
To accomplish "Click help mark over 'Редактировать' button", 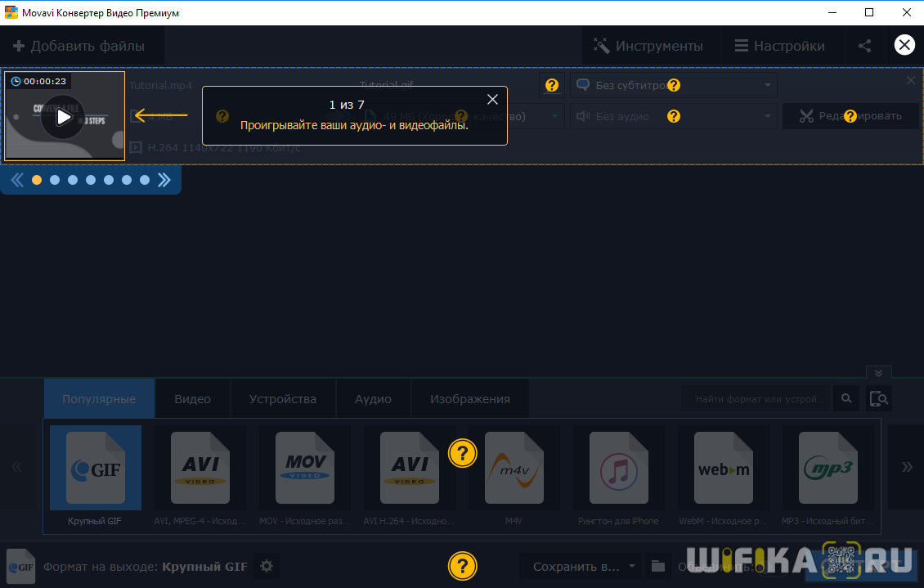I will click(x=850, y=117).
